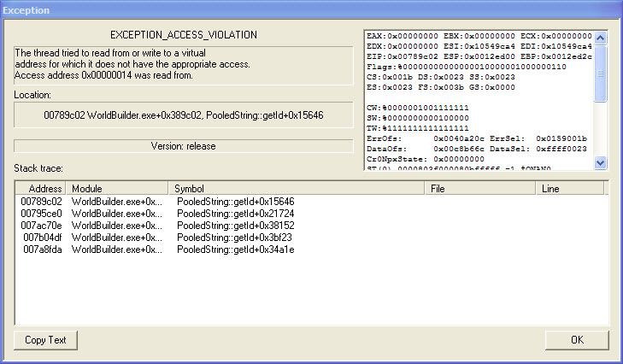Click the access violation description text box
The image size is (623, 364).
pos(184,65)
